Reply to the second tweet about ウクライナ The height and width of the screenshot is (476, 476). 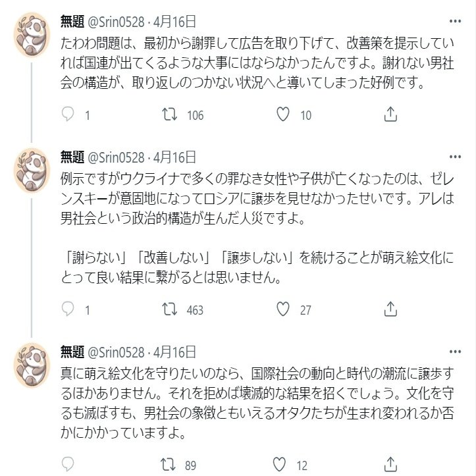[x=68, y=309]
